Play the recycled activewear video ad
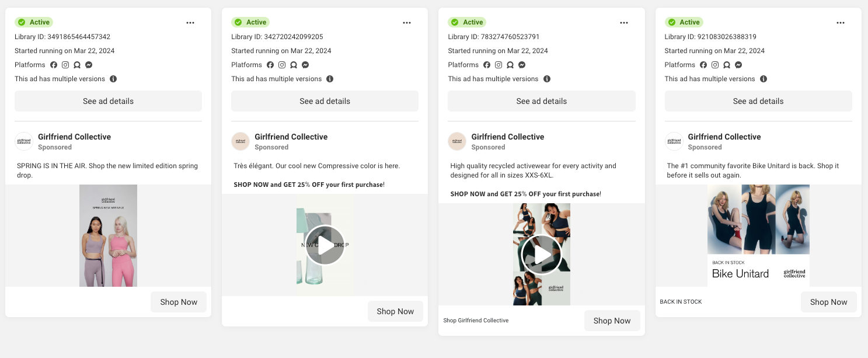The image size is (868, 358). (542, 255)
